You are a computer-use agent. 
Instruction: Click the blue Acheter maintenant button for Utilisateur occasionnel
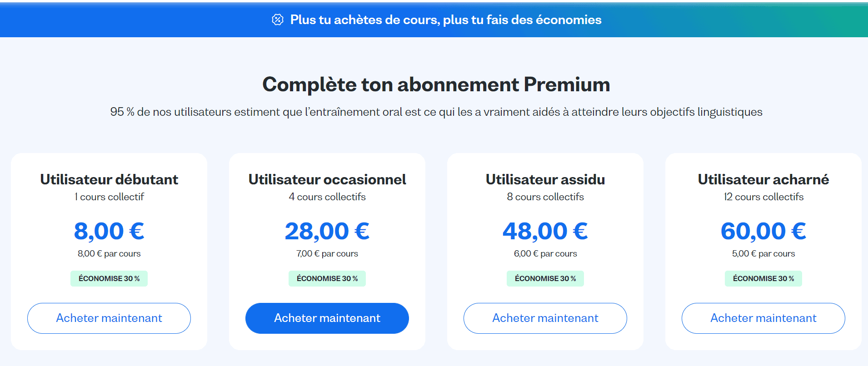coord(327,318)
